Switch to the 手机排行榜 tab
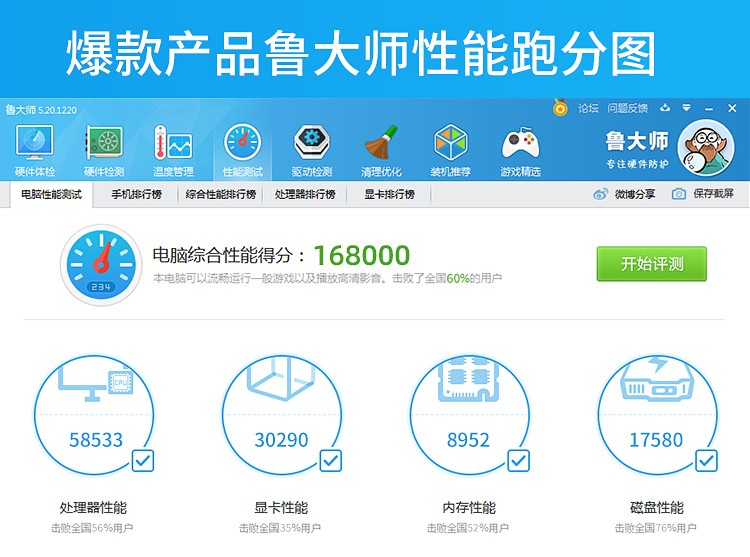Screen dimensions: 750x557 (x=136, y=195)
